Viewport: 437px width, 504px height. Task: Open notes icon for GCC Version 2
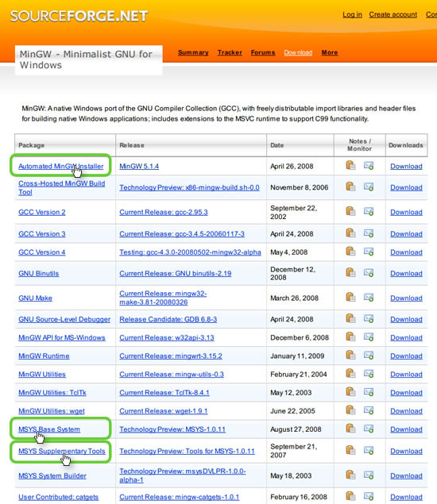coord(350,211)
